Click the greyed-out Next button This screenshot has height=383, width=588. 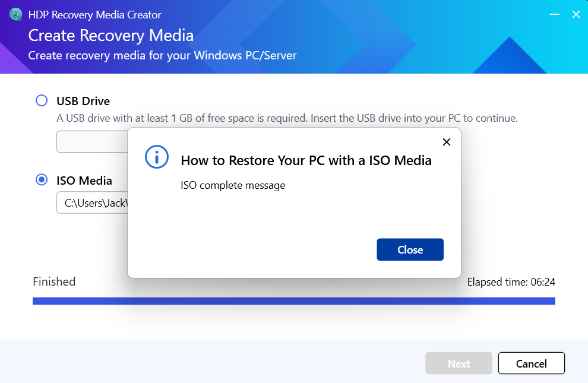tap(459, 363)
